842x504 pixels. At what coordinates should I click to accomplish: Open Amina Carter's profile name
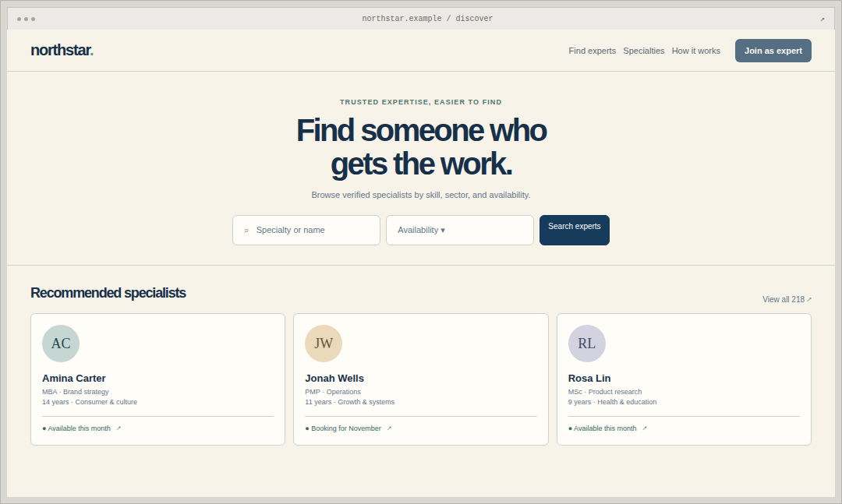pos(73,379)
